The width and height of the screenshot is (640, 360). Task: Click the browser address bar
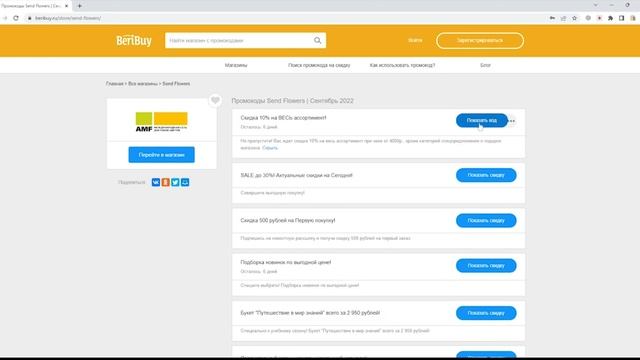click(286, 18)
